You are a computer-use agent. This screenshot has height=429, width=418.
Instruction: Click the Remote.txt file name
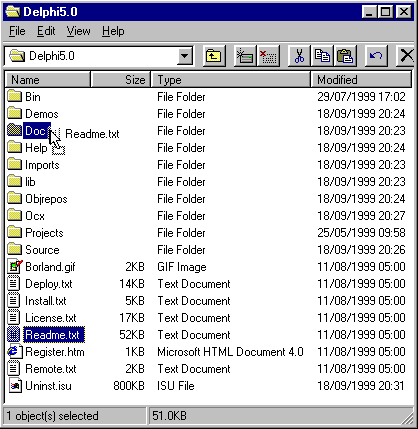pos(51,369)
